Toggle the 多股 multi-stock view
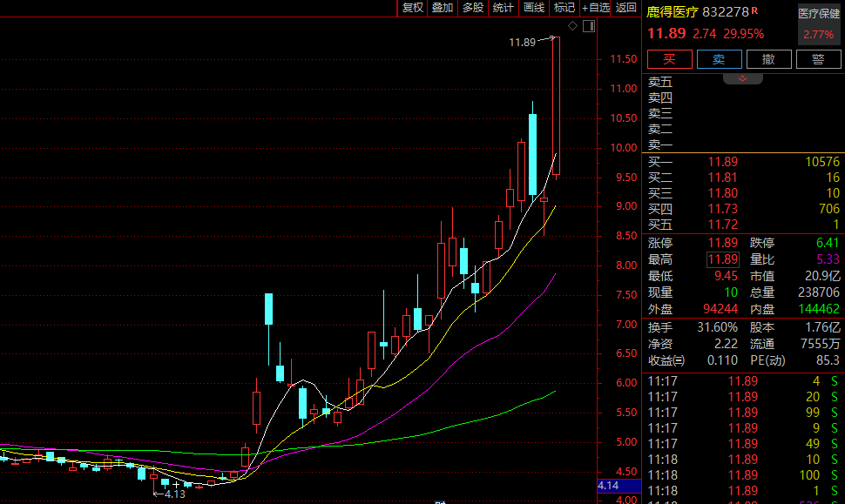 [x=473, y=8]
